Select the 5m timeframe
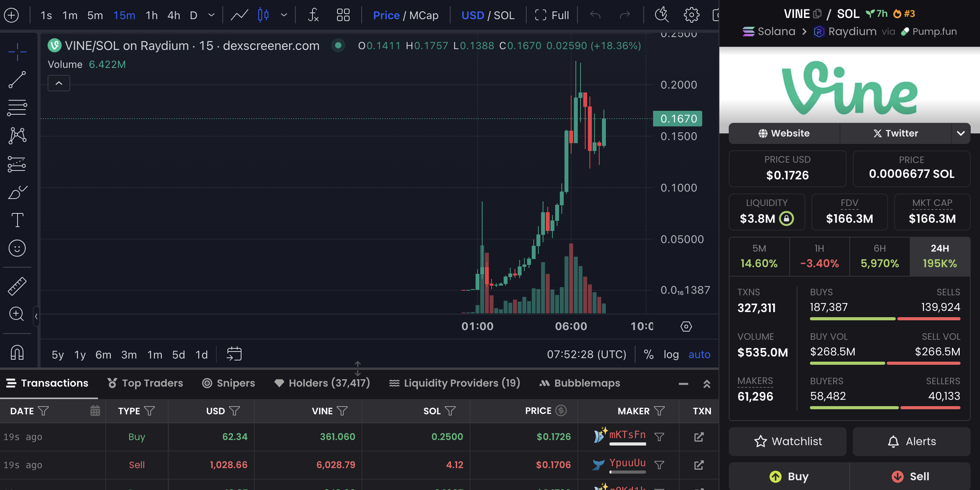 (x=95, y=15)
